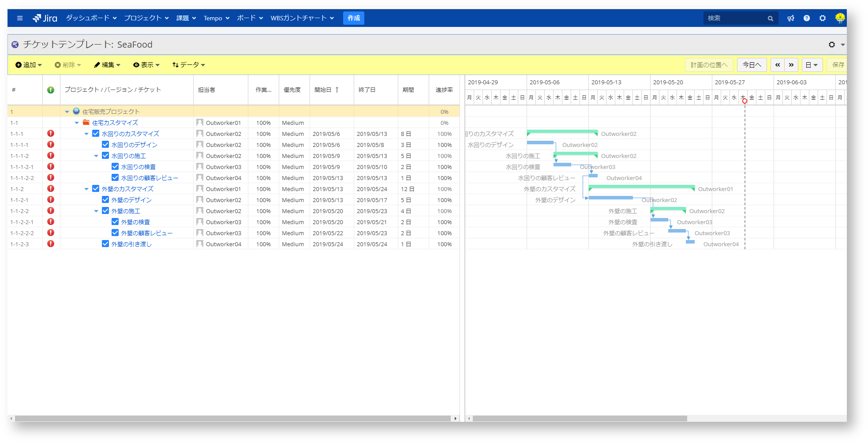Click the 外壁のカスタマイズ green Gantt bar
This screenshot has height=443, width=868.
click(642, 187)
